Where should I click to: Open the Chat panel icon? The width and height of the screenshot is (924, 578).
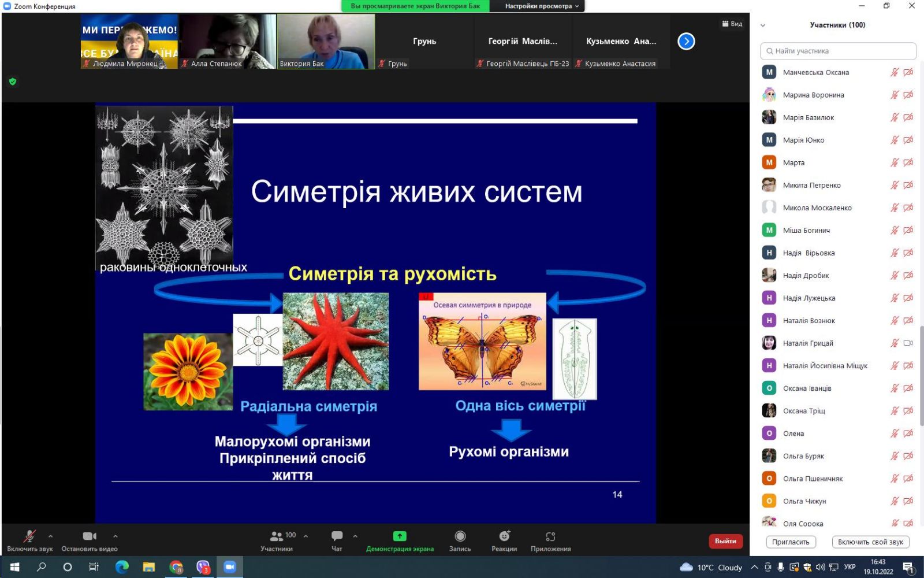pyautogui.click(x=337, y=536)
